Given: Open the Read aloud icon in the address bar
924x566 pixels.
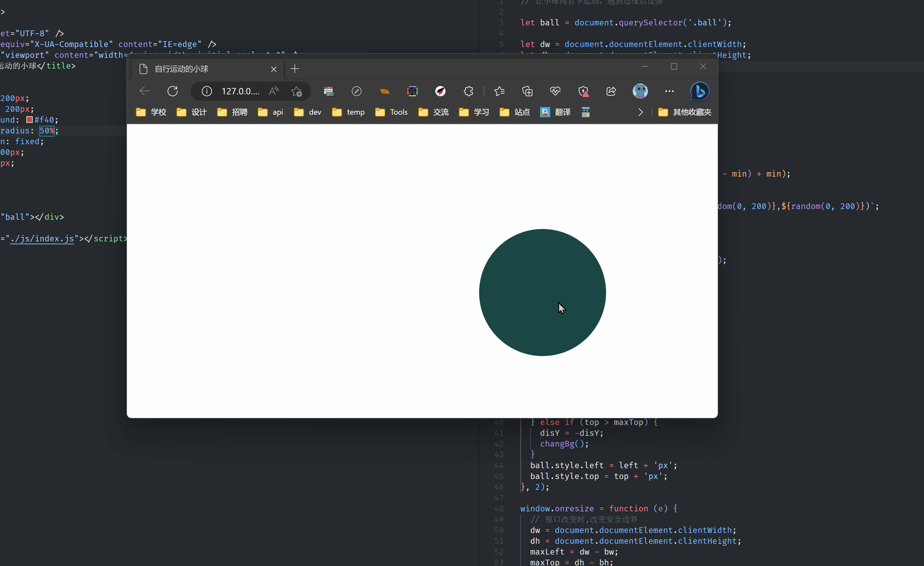Looking at the screenshot, I should coord(274,91).
